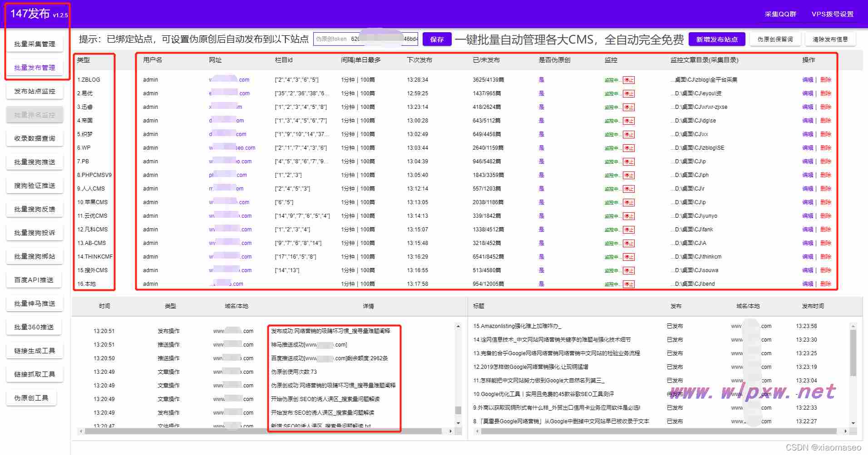Toggle 伪原创 '是' on the 11.云优CMS row
This screenshot has width=868, height=455.
tap(541, 216)
